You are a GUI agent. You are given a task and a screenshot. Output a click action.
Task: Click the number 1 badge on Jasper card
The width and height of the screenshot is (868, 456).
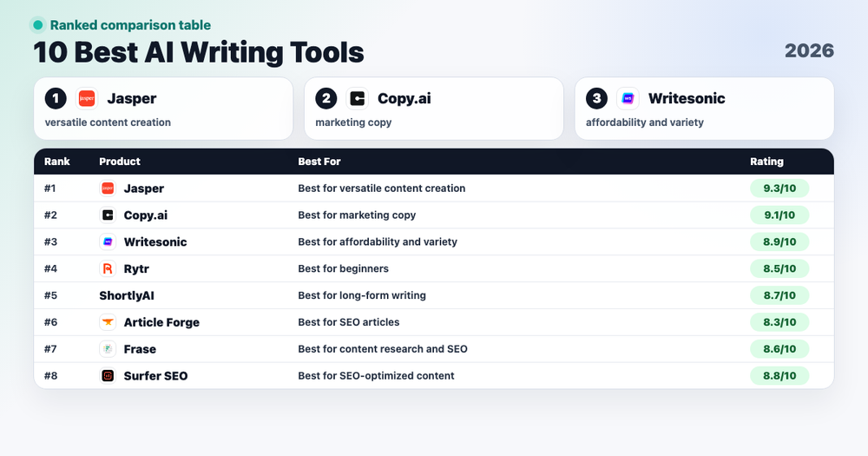[56, 99]
